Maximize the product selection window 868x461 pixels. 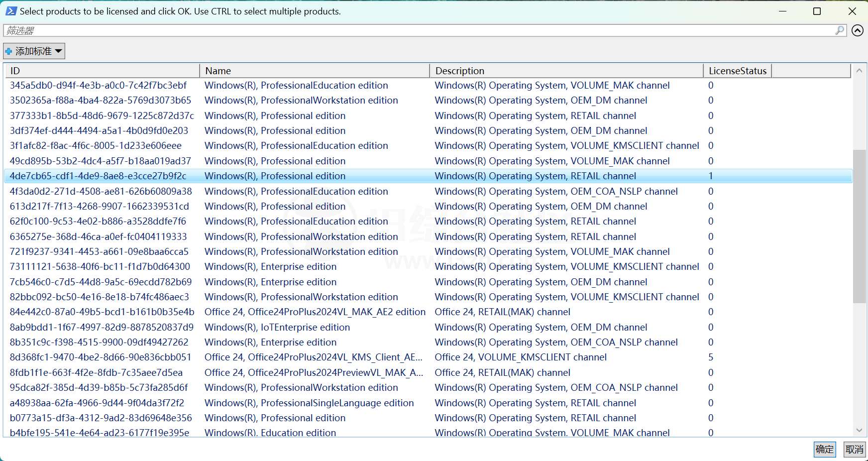point(817,11)
